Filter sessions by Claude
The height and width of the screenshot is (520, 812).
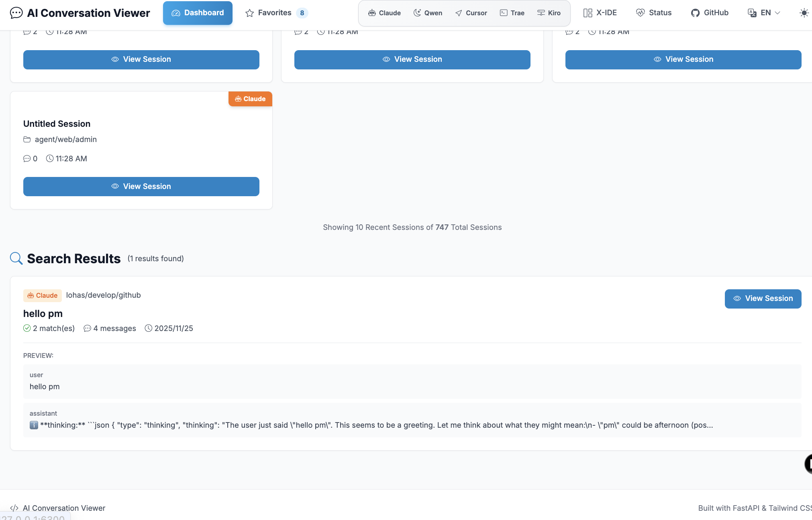[384, 13]
